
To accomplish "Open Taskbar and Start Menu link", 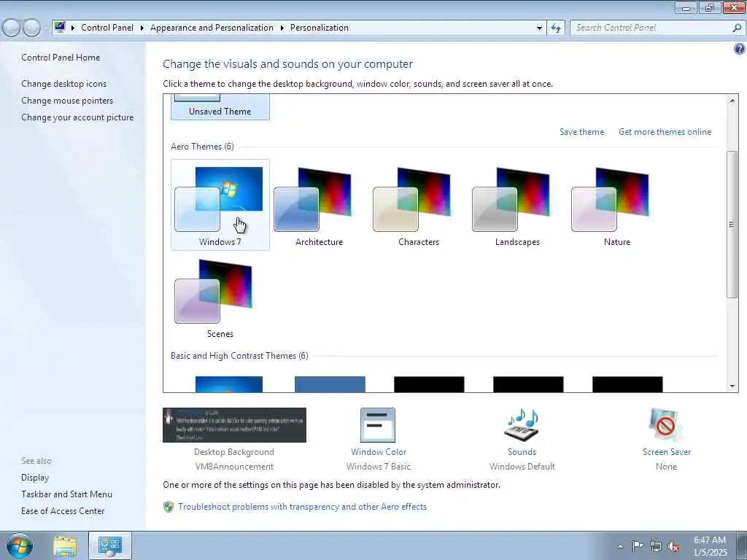I will click(x=66, y=494).
